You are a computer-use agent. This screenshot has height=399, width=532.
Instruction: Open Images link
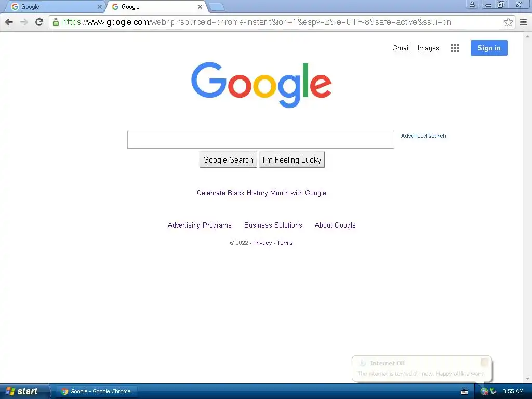point(428,48)
